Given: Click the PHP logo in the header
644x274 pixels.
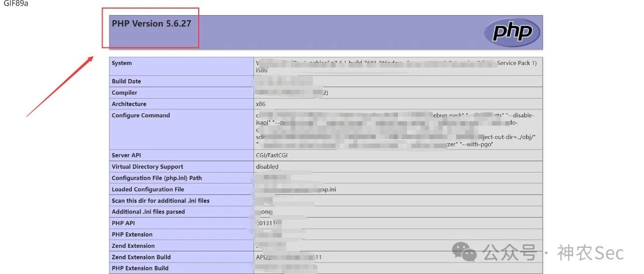Looking at the screenshot, I should (512, 32).
